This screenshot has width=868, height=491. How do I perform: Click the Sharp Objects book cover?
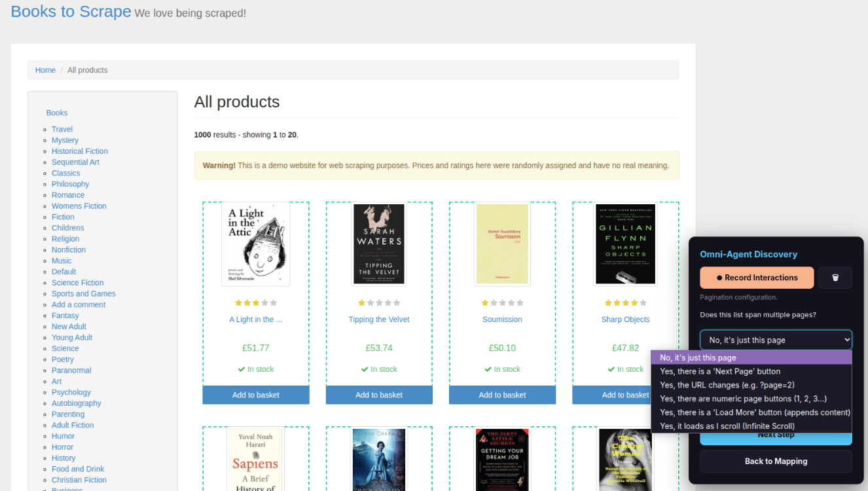coord(626,244)
